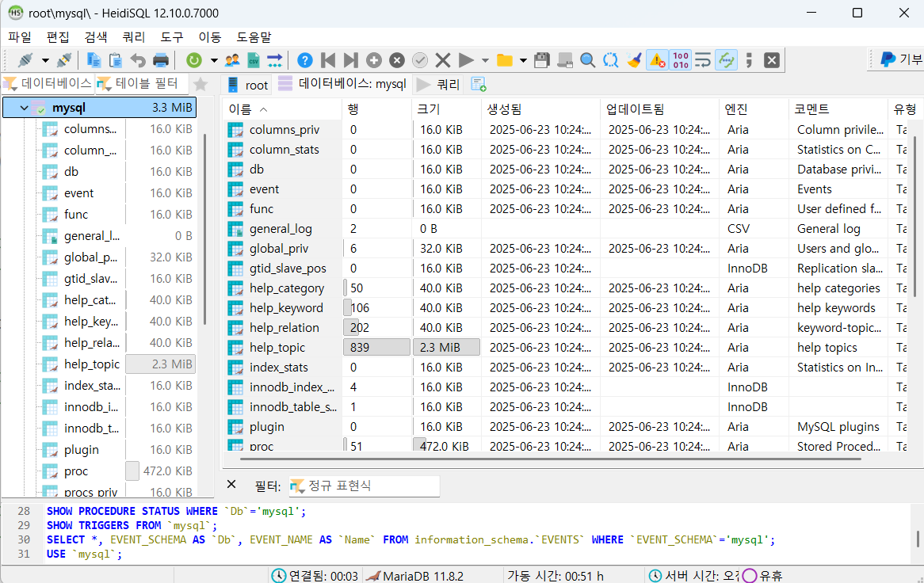Click the undo arrow icon
Screen dimensions: 924x583
point(138,60)
